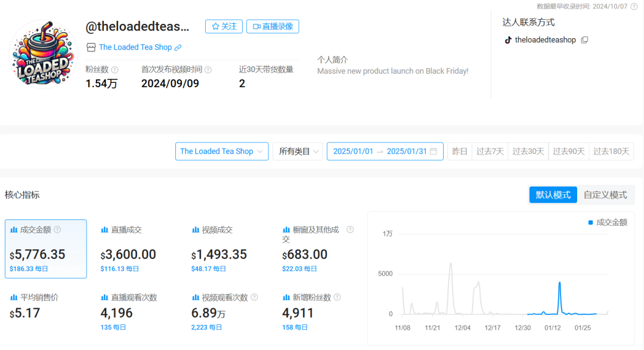The height and width of the screenshot is (350, 644).
Task: Copy the theloadedteashop handle using copy icon
Action: pyautogui.click(x=584, y=40)
